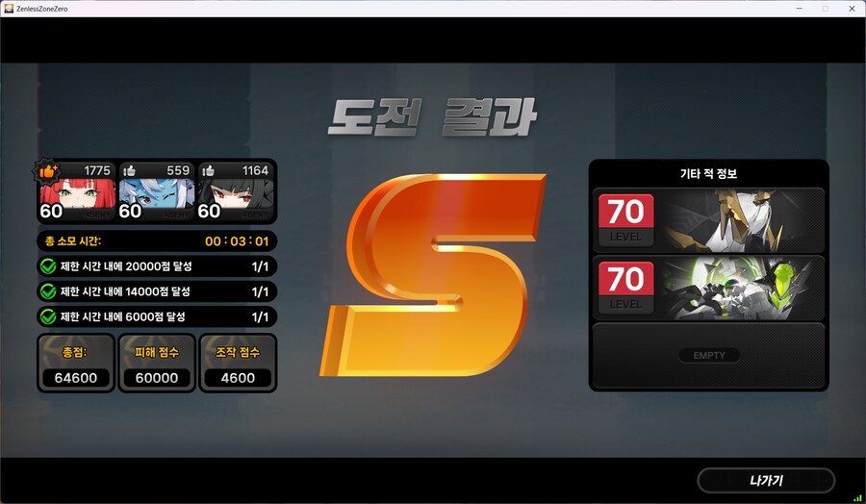
Task: Click the 조작 점수 4600 box
Action: pos(238,363)
